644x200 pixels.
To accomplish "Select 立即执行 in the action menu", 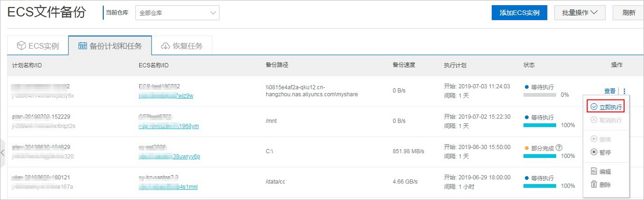I will click(606, 106).
